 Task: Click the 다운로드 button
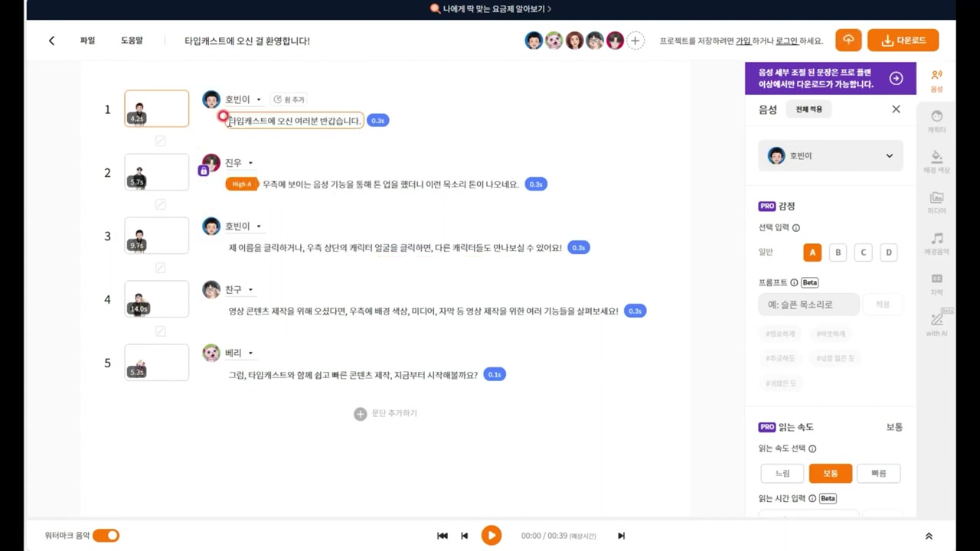coord(903,40)
